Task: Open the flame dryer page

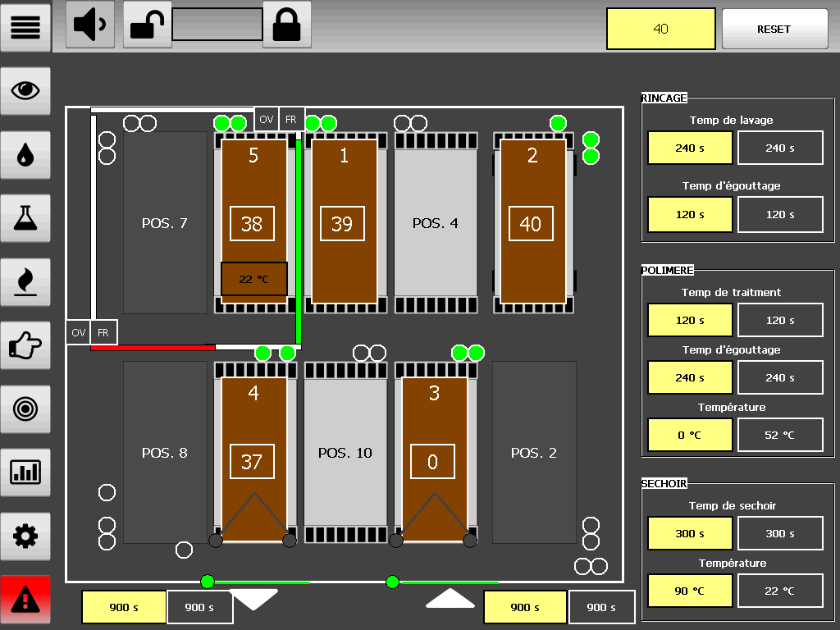Action: pyautogui.click(x=25, y=281)
